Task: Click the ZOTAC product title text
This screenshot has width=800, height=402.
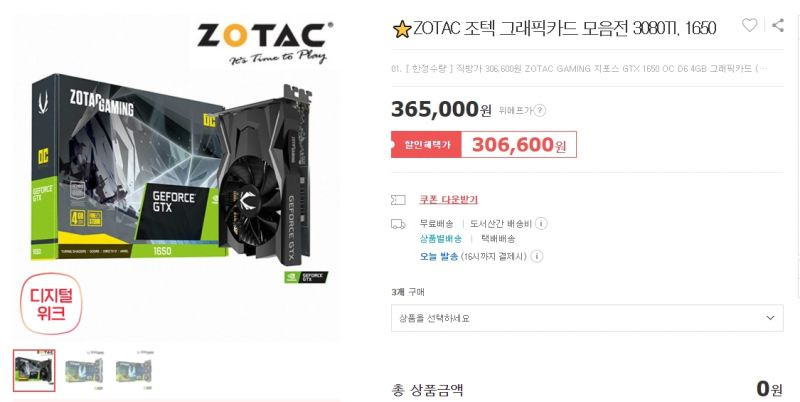Action: pos(564,29)
